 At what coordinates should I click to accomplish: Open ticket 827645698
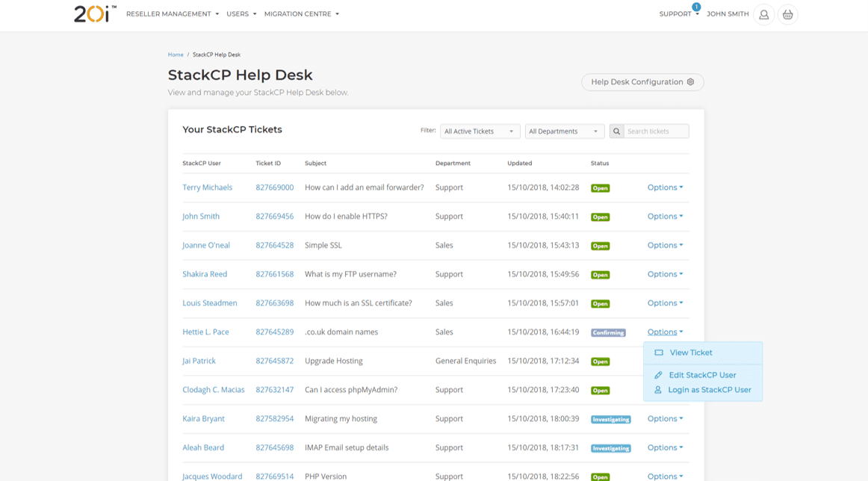click(275, 447)
